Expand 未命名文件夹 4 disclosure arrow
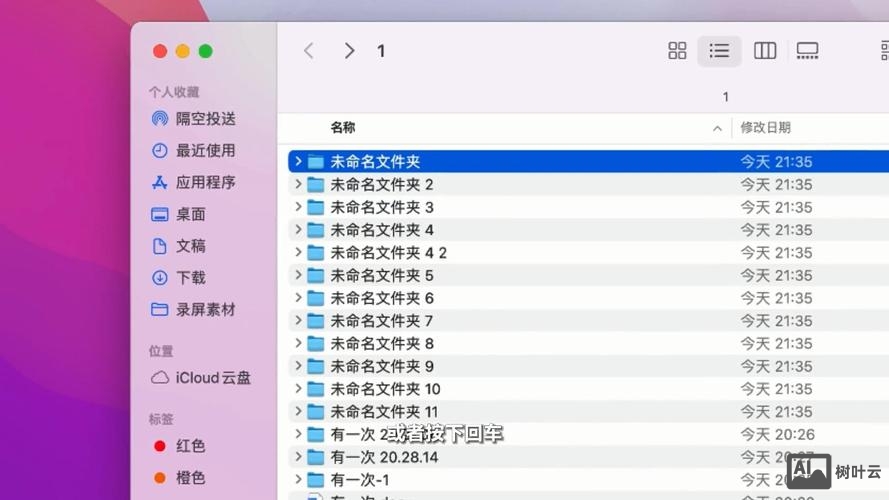 point(298,230)
